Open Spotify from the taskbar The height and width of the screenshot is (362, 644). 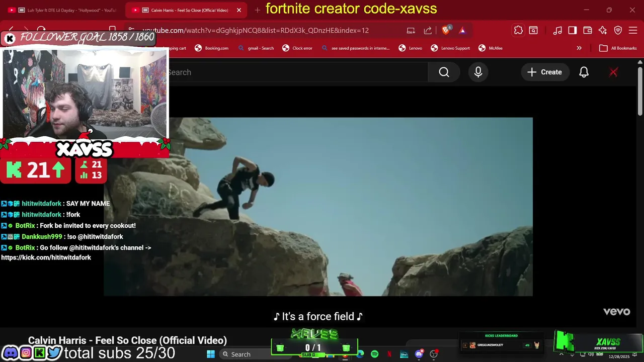(374, 354)
